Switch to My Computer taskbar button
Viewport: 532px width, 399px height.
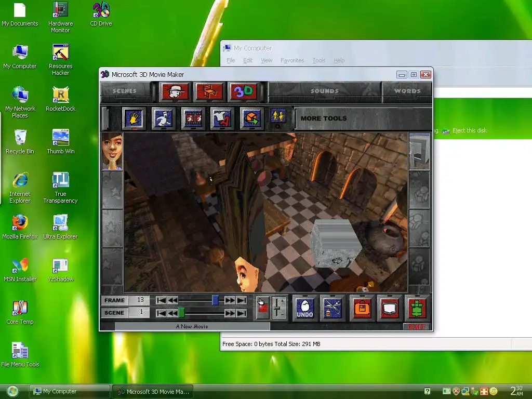click(70, 392)
